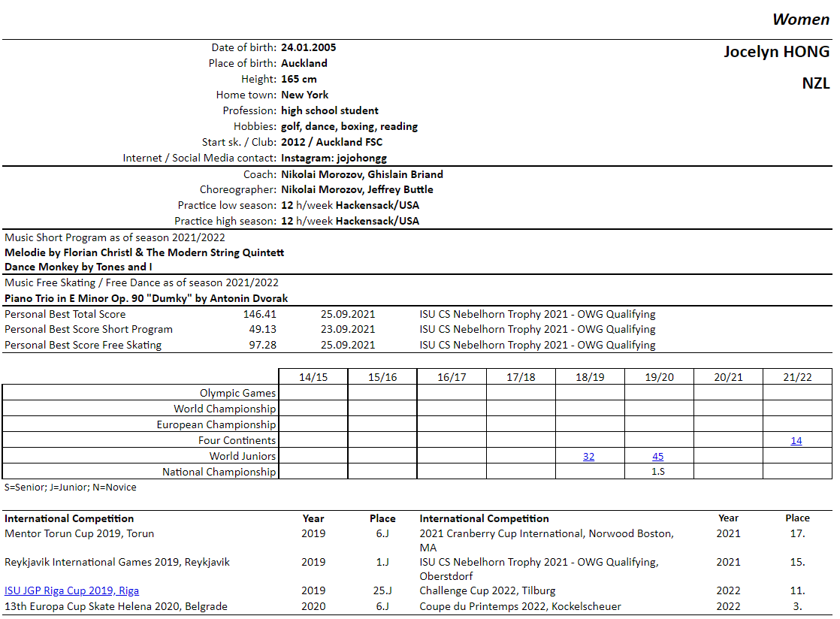Click personal best total score 146.41
The image size is (840, 619).
[260, 314]
